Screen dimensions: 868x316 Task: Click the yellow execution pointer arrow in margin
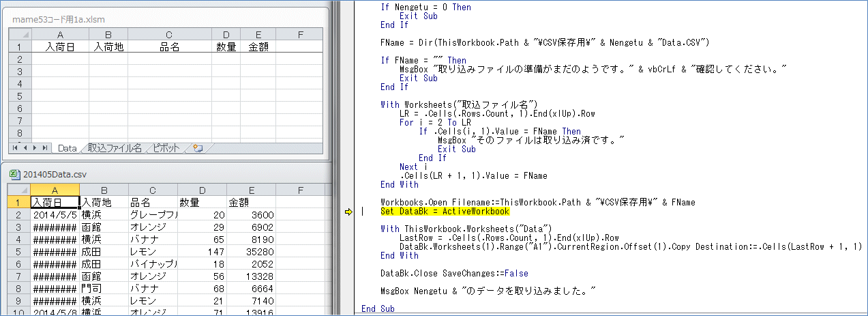click(x=348, y=212)
